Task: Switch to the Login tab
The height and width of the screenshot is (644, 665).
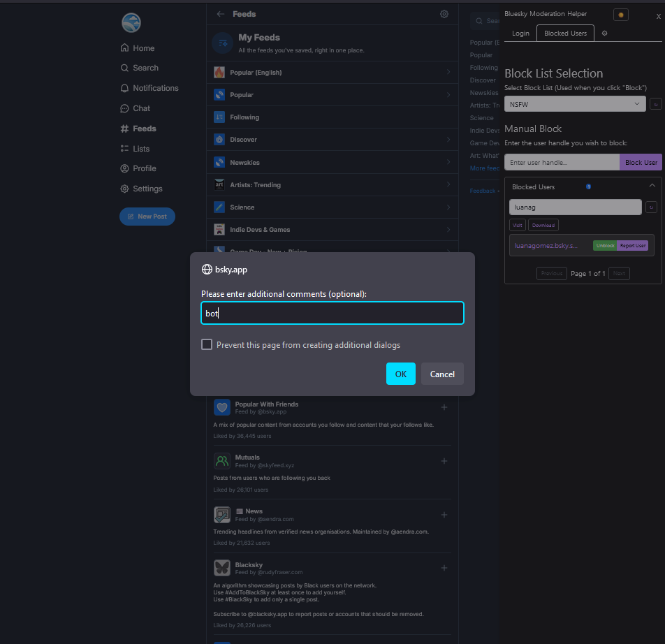Action: tap(520, 34)
